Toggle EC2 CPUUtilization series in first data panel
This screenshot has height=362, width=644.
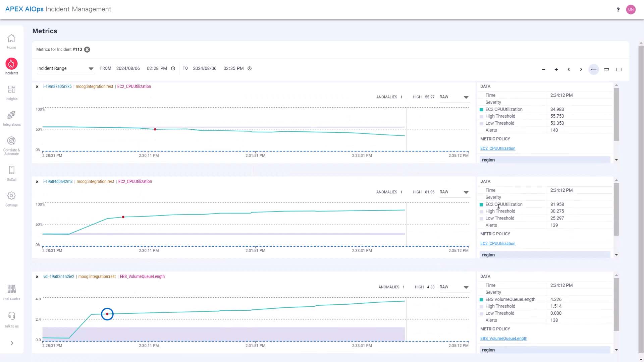[x=482, y=110]
